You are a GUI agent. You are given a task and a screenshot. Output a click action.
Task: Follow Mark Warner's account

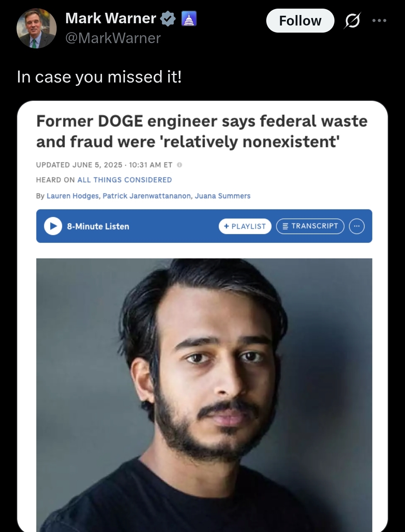300,21
